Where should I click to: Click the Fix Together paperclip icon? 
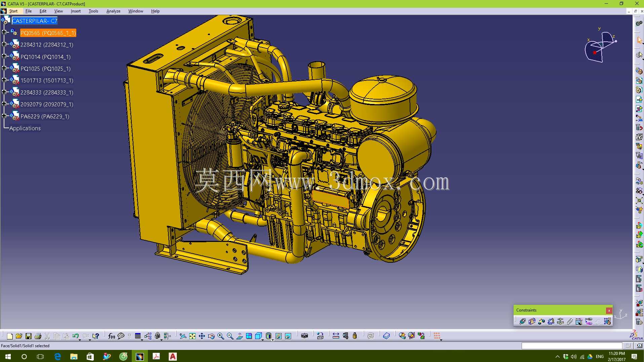(569, 321)
